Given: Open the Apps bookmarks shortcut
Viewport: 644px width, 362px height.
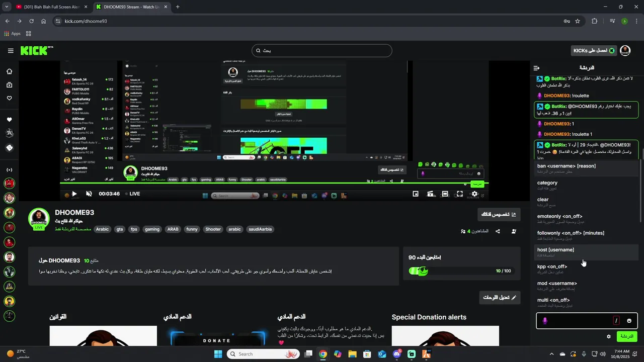Looking at the screenshot, I should pos(13,34).
